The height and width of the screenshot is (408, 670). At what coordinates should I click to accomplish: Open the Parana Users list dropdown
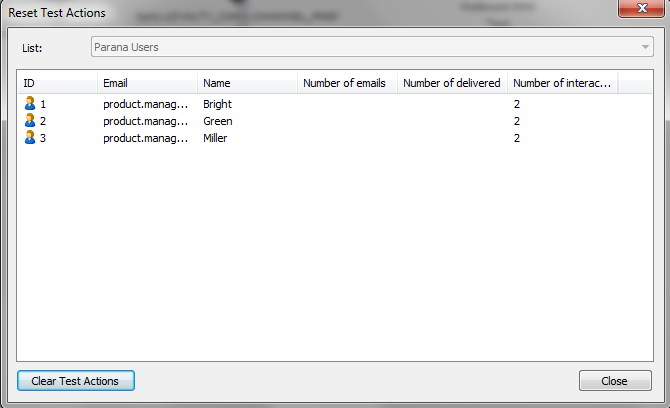370,47
